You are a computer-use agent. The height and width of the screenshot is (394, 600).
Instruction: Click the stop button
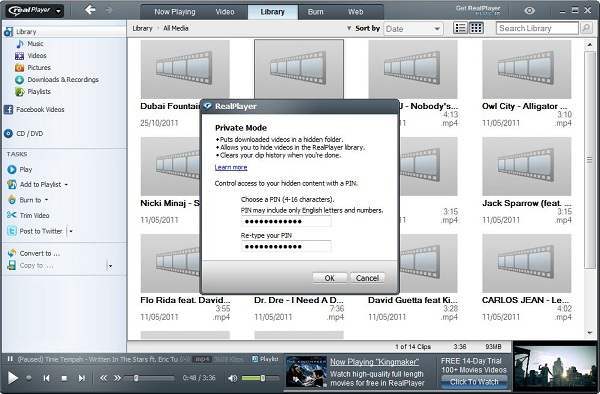pyautogui.click(x=64, y=378)
